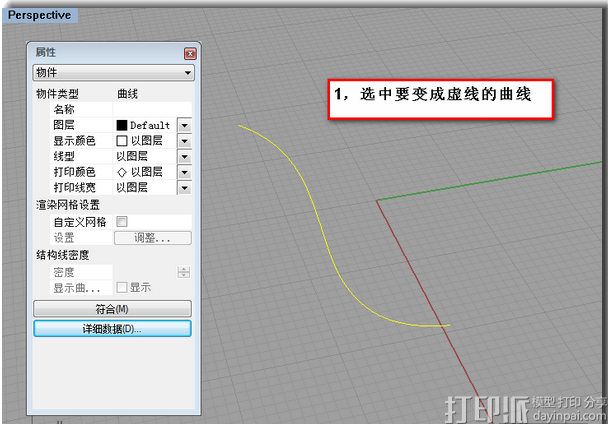Click the 物件类型 label text

tap(57, 94)
